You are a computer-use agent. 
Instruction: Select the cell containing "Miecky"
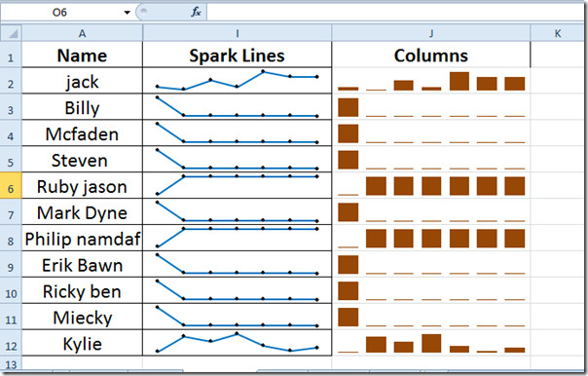[82, 318]
